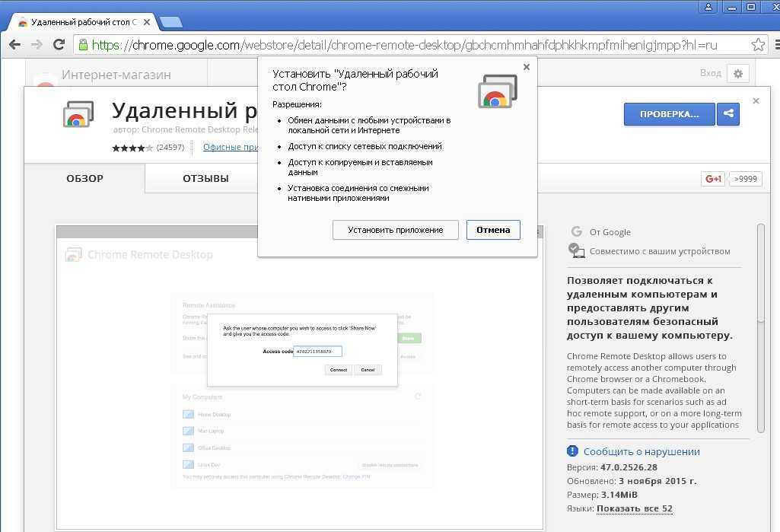Click the version text 47.0.2526.28
The image size is (780, 532).
point(629,467)
